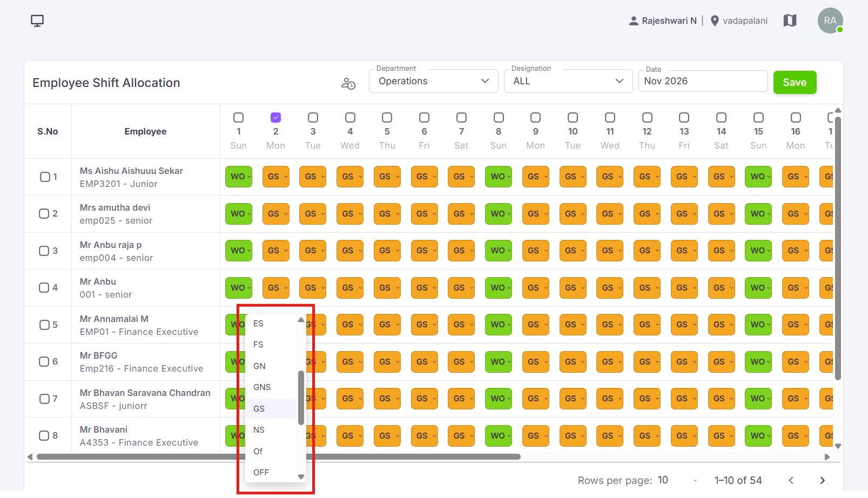
Task: Uncheck the day 2 Mon column checkbox
Action: [275, 117]
